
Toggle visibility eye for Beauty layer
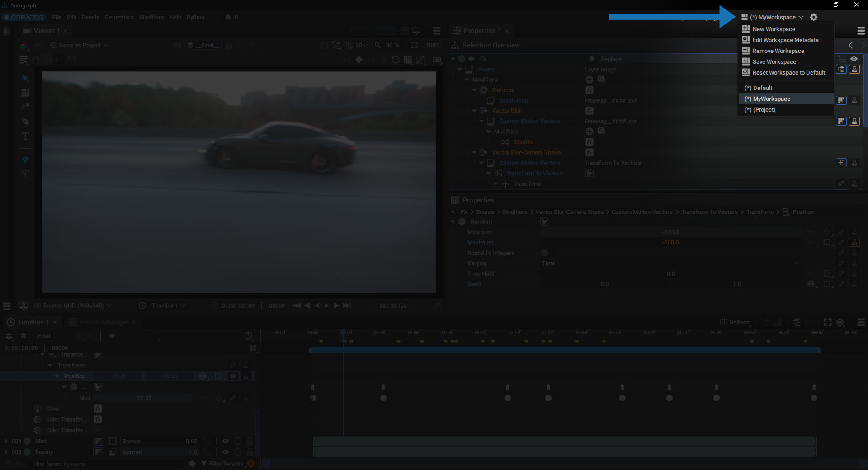225,452
